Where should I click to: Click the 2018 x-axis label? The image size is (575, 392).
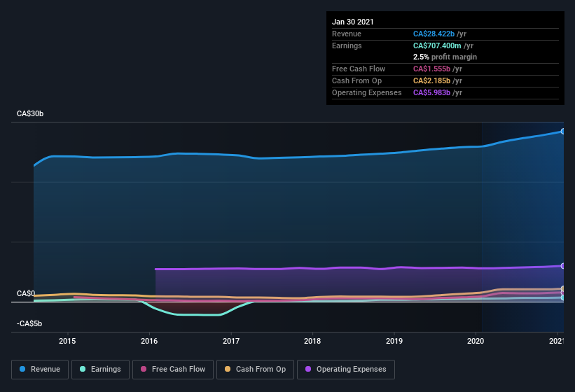pyautogui.click(x=312, y=341)
